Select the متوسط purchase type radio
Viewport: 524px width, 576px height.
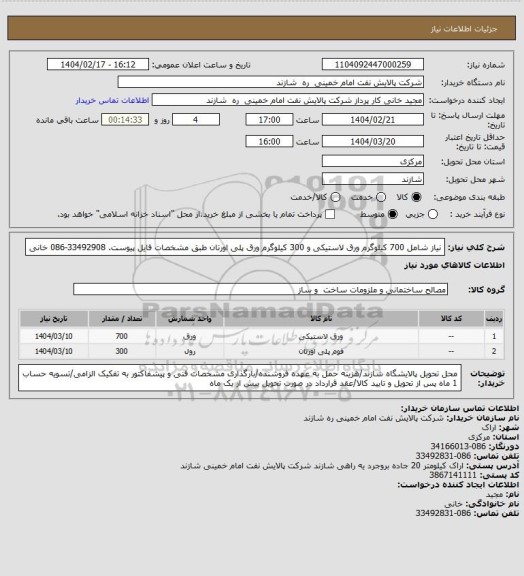[393, 214]
